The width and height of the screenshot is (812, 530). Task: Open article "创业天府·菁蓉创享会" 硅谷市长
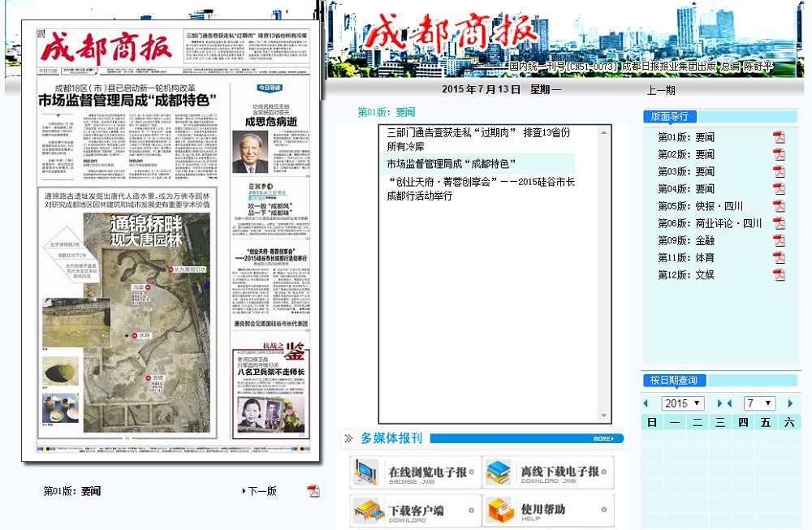[x=481, y=189]
